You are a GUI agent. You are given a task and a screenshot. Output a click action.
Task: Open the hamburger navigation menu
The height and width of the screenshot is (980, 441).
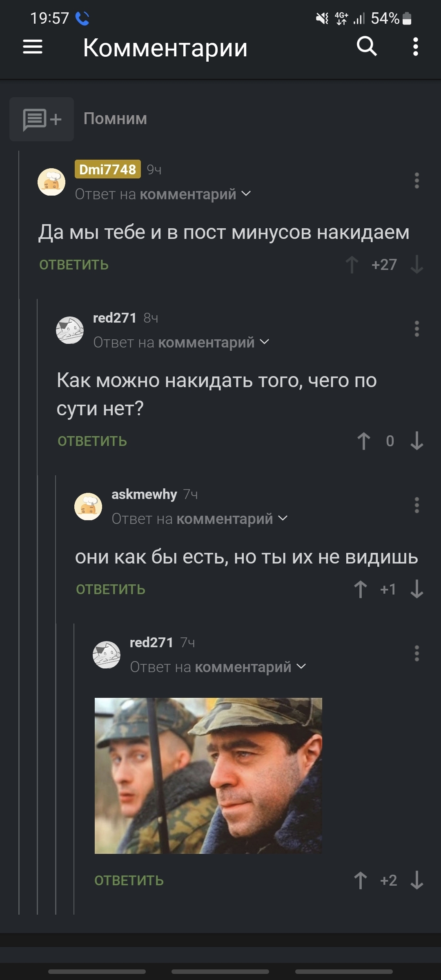tap(33, 47)
